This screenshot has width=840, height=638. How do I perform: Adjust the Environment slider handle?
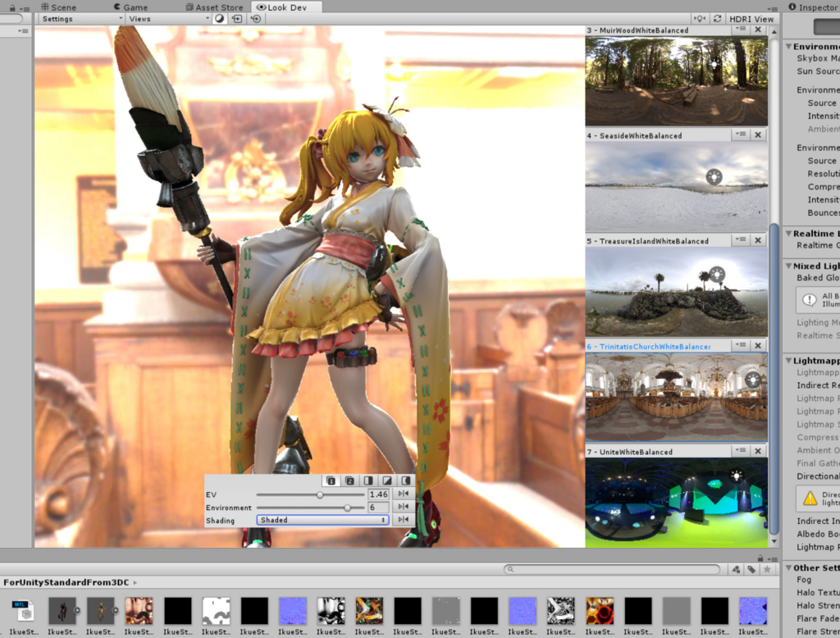pyautogui.click(x=347, y=508)
